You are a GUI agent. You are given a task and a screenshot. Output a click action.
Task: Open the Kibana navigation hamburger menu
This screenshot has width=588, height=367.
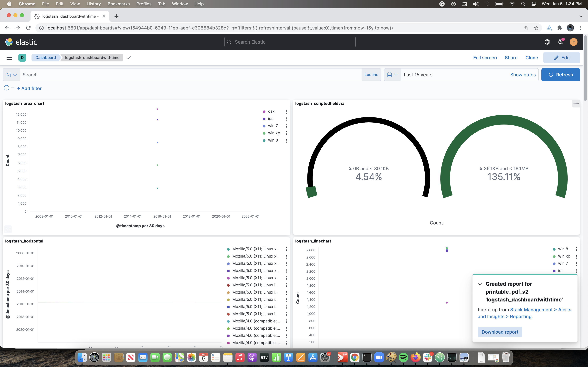coord(9,58)
